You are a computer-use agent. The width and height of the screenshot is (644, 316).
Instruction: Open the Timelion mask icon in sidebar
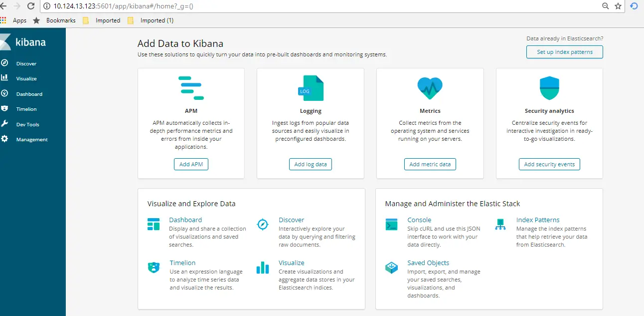coord(4,108)
